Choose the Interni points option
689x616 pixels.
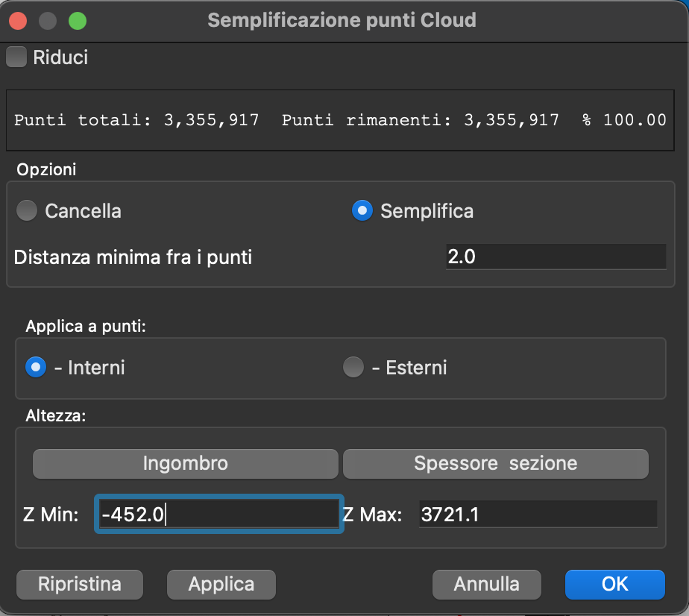click(x=36, y=367)
